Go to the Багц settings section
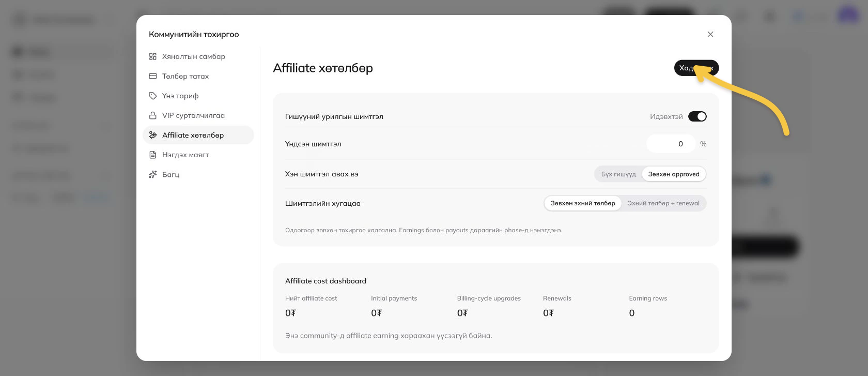 [x=198, y=174]
